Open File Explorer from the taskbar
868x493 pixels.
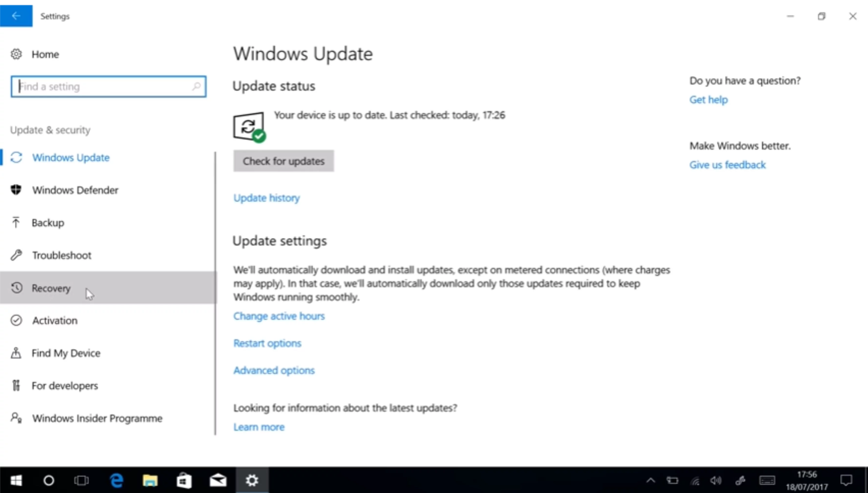click(150, 480)
